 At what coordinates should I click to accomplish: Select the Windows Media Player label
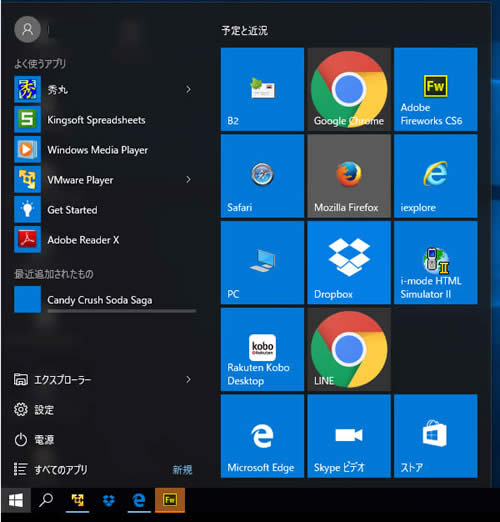97,150
